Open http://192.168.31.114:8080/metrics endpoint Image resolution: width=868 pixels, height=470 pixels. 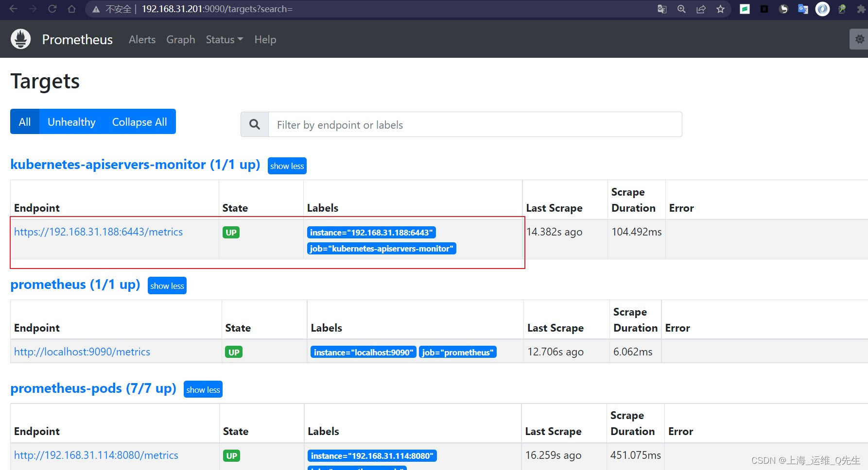point(96,455)
